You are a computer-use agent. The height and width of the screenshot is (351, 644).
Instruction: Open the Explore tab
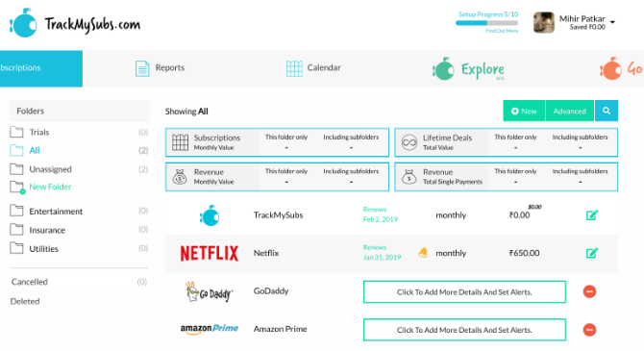tap(468, 69)
